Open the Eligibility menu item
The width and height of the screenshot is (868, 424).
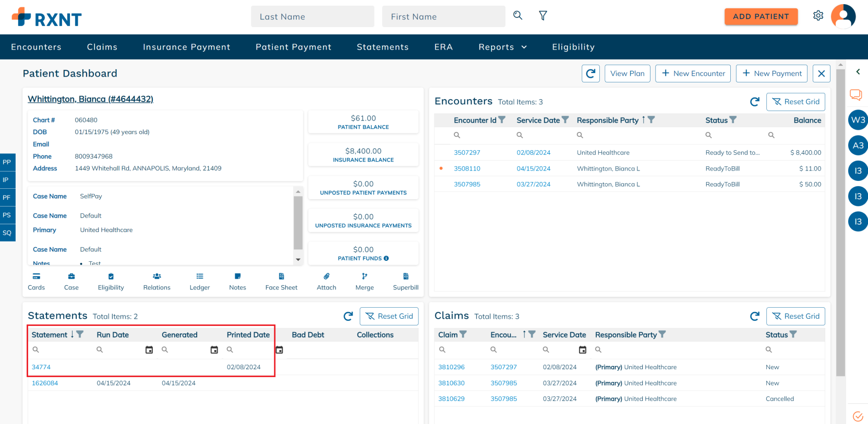click(573, 47)
